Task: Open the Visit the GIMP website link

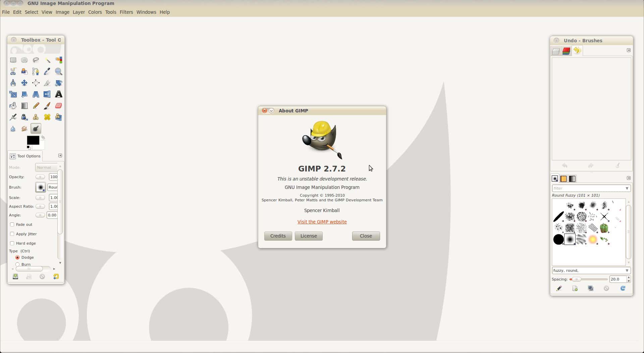Action: pyautogui.click(x=322, y=222)
